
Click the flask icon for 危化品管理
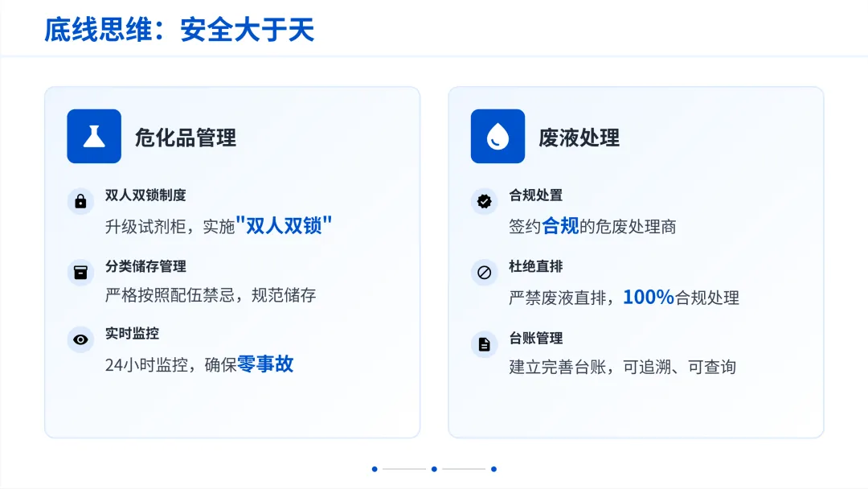[x=94, y=136]
